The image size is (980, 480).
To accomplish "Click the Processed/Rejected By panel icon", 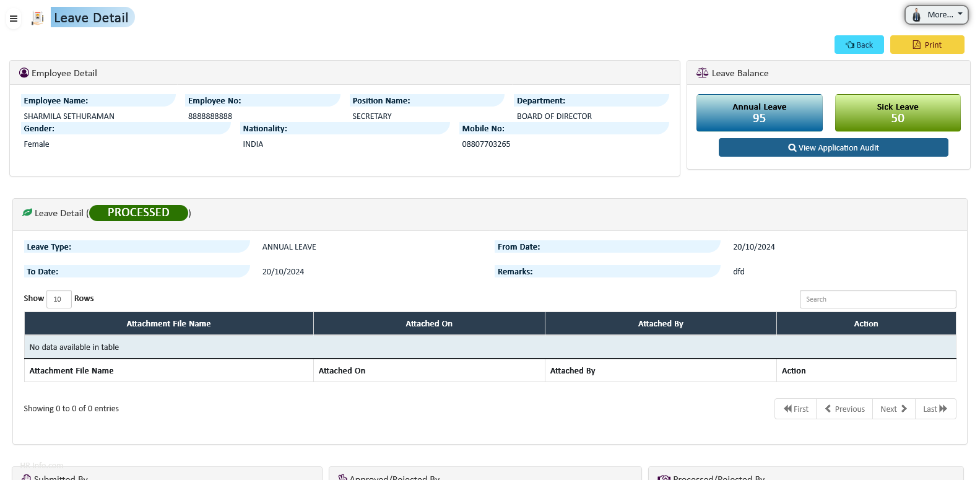I will 664,477.
